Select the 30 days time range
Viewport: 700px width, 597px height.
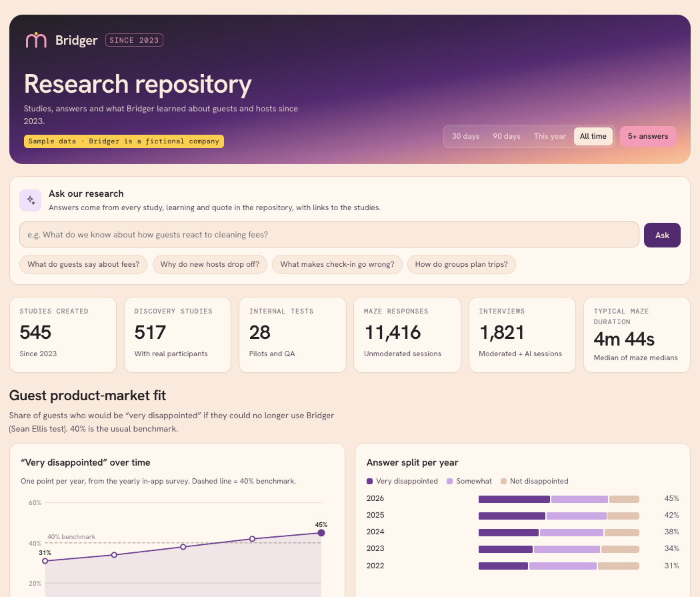(x=465, y=136)
